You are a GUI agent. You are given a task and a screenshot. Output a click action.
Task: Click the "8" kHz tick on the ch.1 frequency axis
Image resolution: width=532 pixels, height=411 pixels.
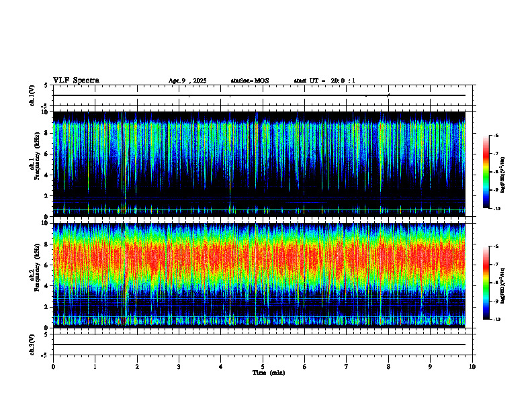47,133
